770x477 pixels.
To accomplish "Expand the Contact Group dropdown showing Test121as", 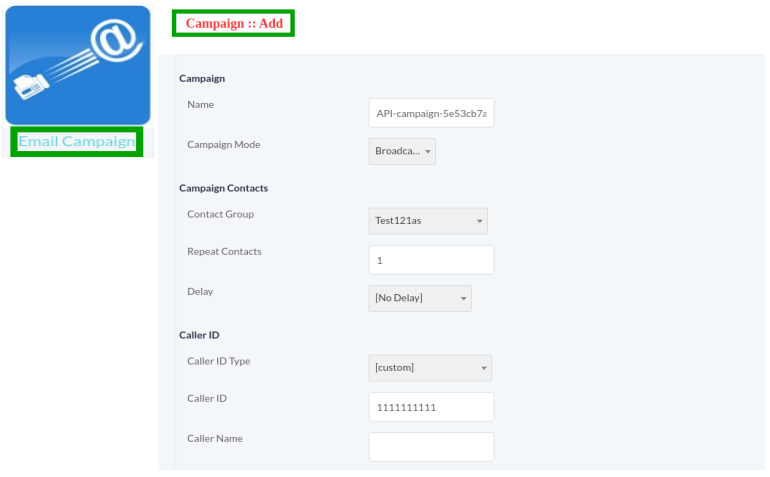I will coord(427,221).
